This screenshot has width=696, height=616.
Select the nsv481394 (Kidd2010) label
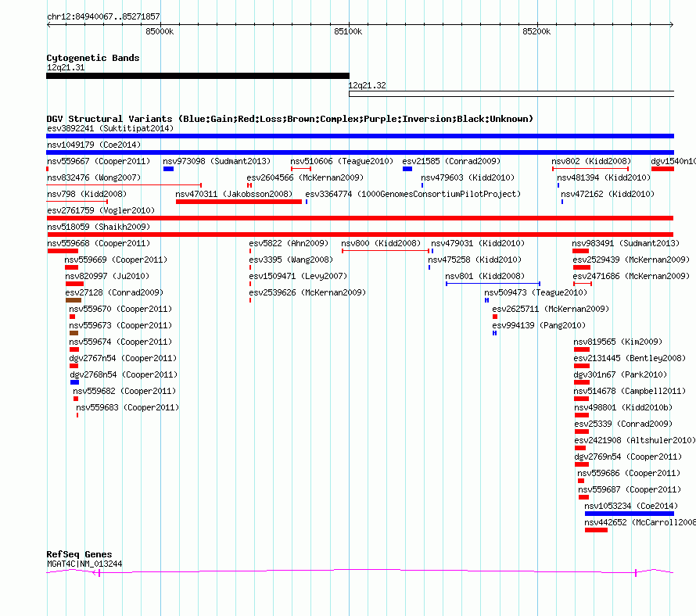coord(604,177)
